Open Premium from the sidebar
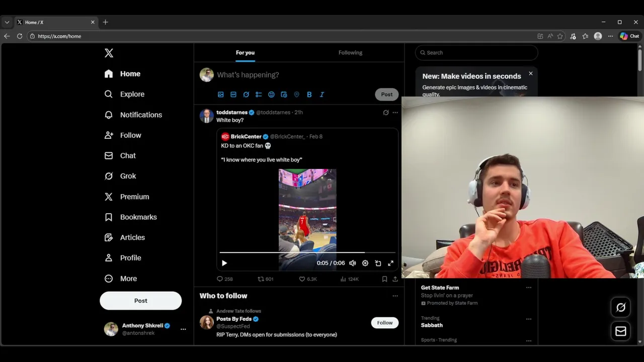Screen dimensions: 644x362 click(126, 197)
